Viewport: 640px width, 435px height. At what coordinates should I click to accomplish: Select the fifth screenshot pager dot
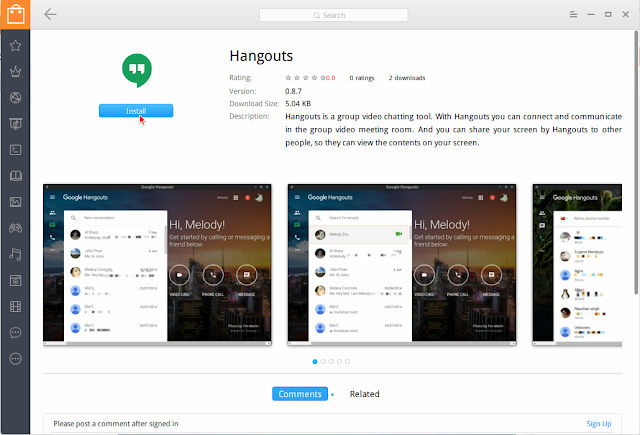(x=347, y=362)
